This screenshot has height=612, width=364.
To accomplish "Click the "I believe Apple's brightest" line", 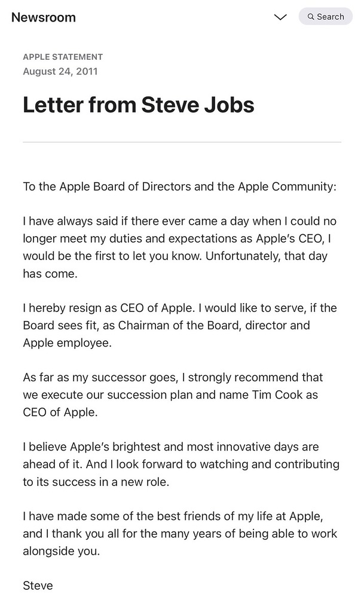I will (171, 447).
